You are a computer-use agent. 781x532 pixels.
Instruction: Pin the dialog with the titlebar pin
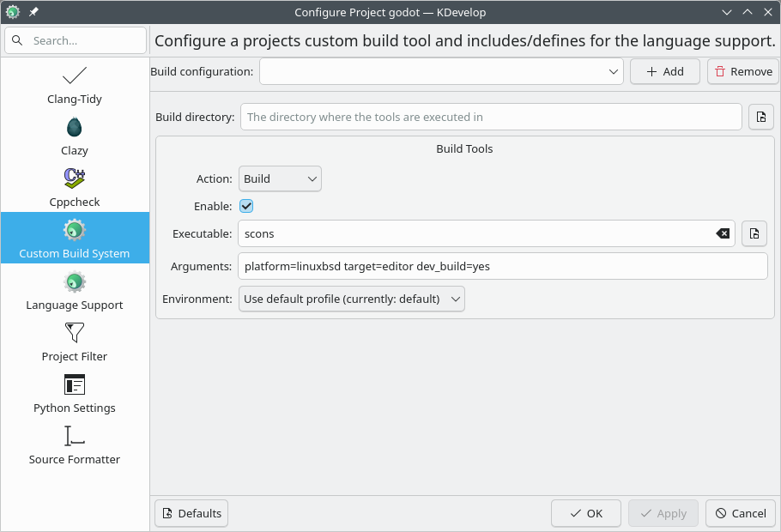pyautogui.click(x=33, y=12)
